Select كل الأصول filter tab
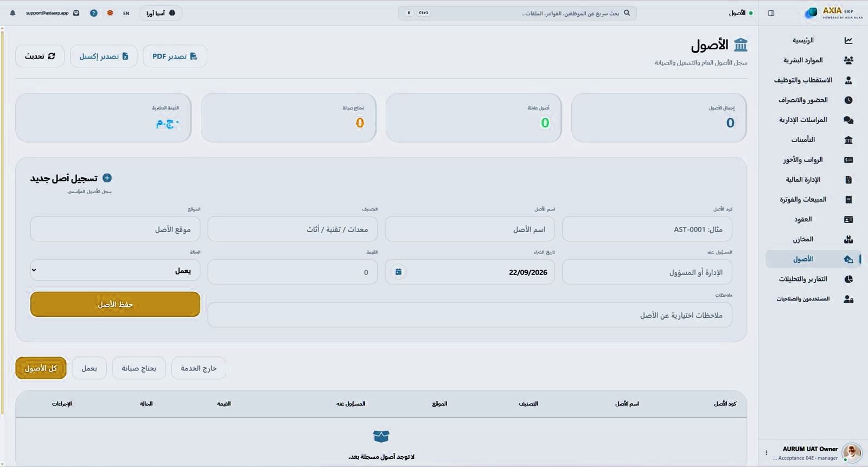This screenshot has width=868, height=467. coord(41,368)
